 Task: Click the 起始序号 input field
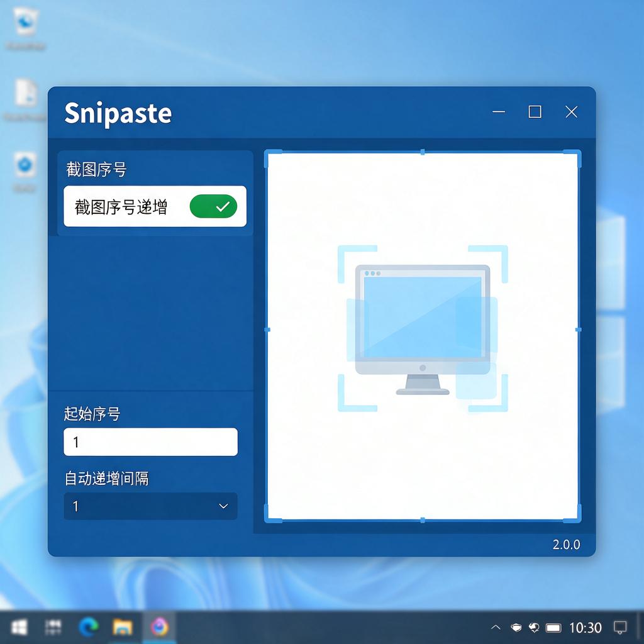(150, 442)
